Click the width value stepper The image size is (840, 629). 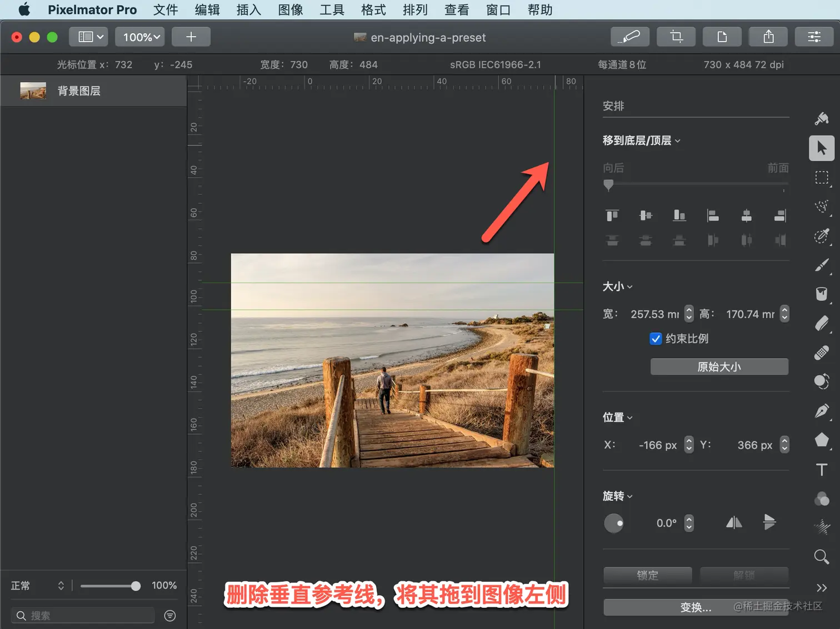(x=689, y=314)
